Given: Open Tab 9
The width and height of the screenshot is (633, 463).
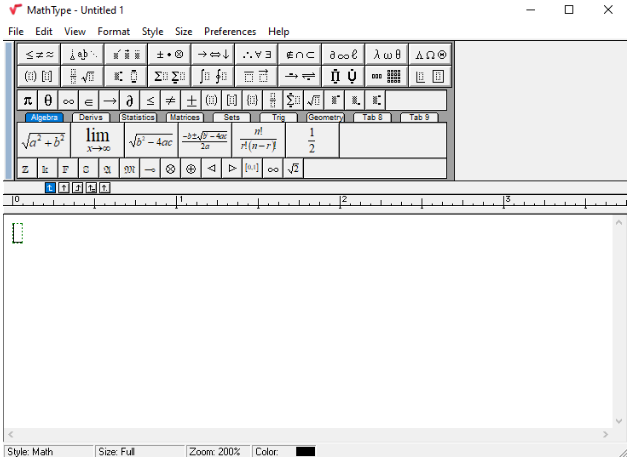Looking at the screenshot, I should click(x=419, y=117).
